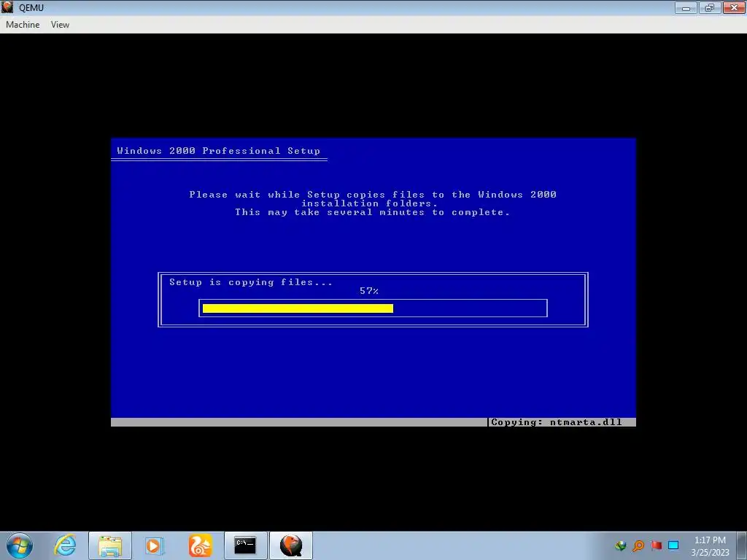Open Action Center red flag icon
Screen dimensions: 747x560
656,545
